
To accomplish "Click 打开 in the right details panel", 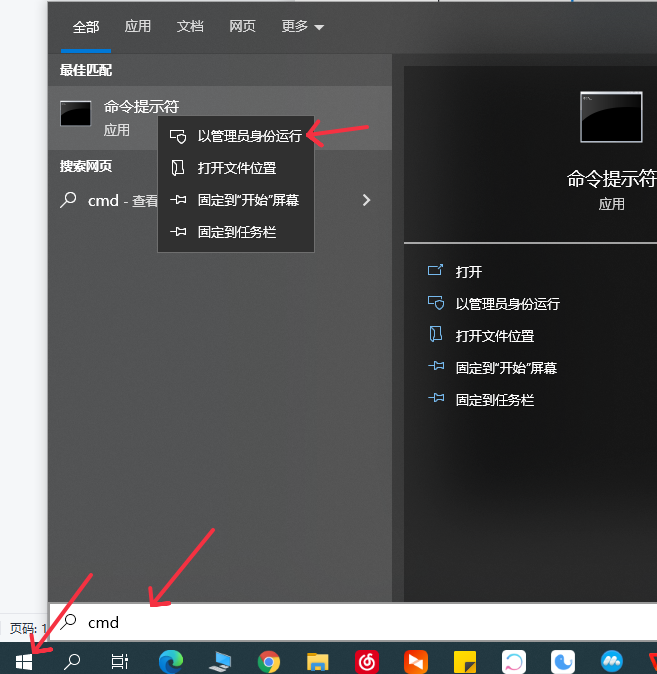I will tap(469, 272).
